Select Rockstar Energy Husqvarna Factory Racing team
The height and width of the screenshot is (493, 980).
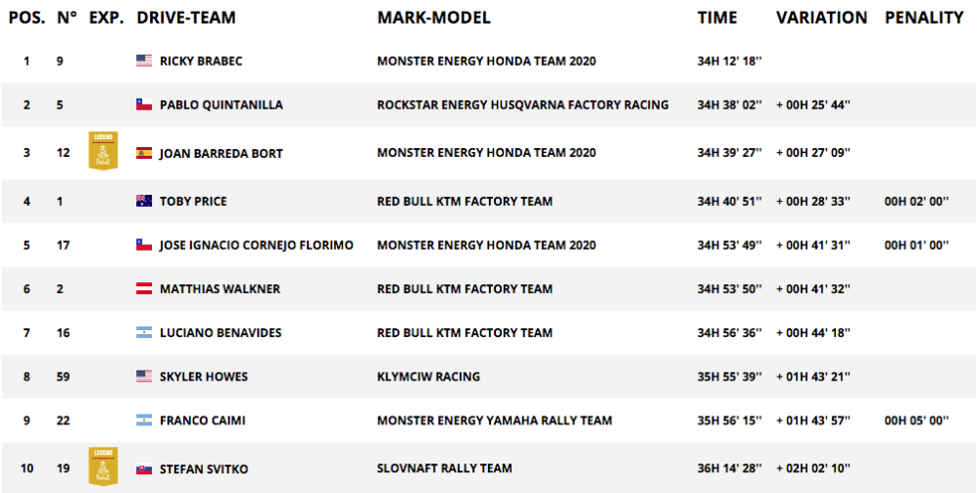[522, 105]
